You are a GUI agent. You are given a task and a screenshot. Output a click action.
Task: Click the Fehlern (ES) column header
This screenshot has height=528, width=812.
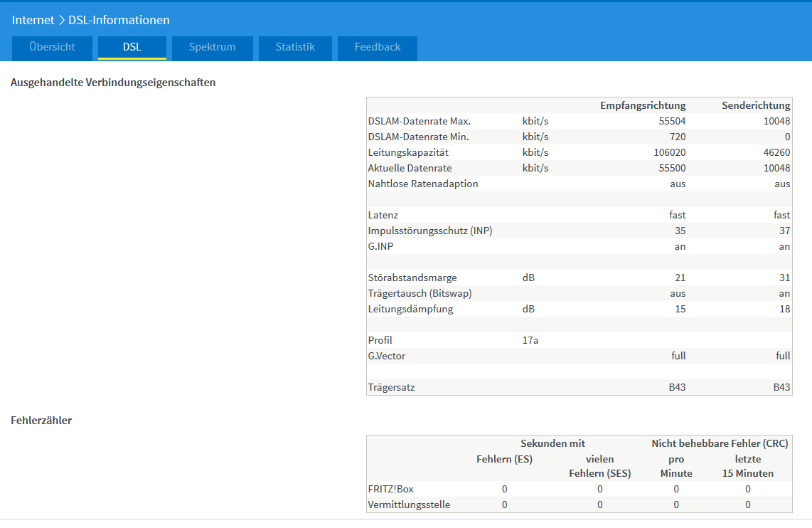[x=504, y=459]
